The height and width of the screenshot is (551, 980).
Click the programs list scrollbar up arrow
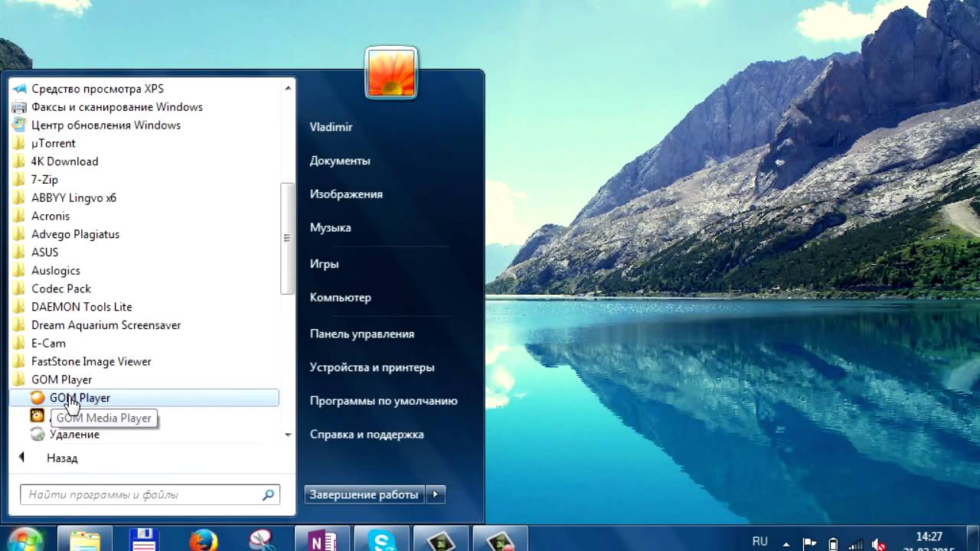(288, 88)
